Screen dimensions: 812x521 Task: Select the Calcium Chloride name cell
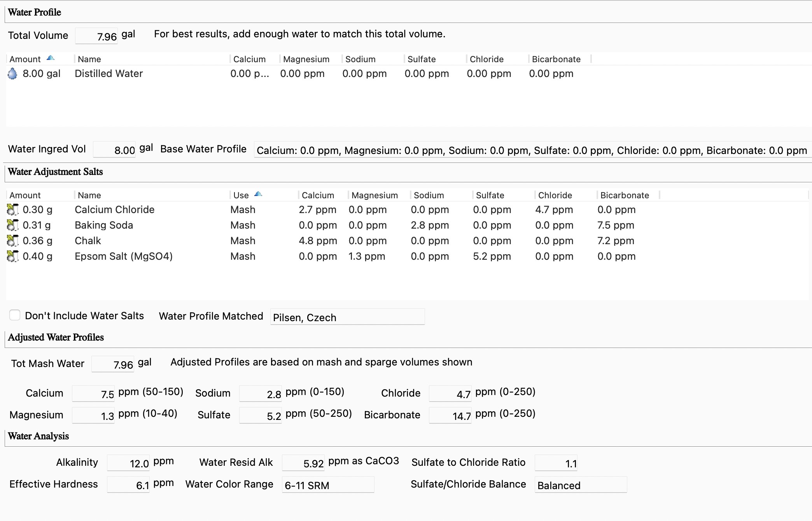pos(115,210)
